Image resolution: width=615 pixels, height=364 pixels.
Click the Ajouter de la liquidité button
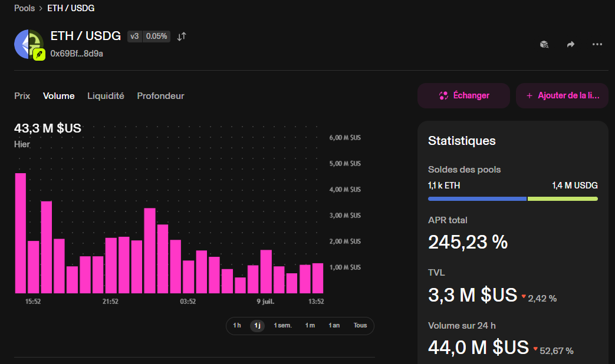[x=562, y=95]
